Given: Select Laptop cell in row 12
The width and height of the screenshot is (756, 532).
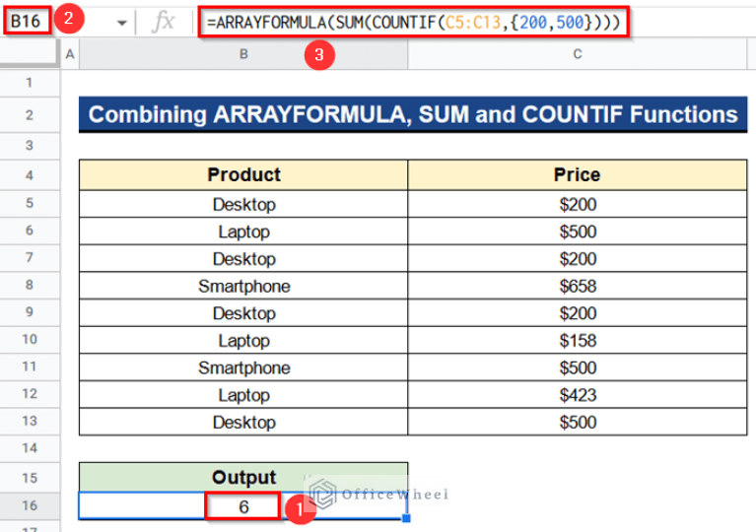Looking at the screenshot, I should coord(243,395).
